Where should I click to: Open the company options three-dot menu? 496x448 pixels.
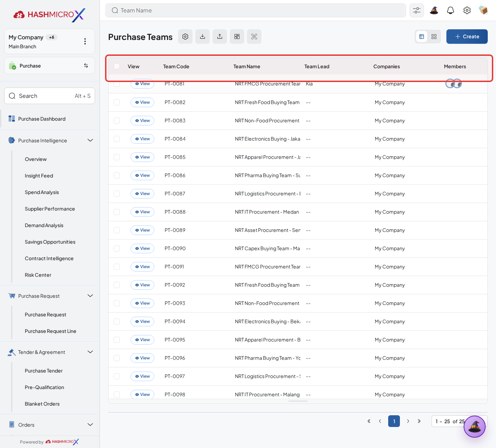(85, 41)
